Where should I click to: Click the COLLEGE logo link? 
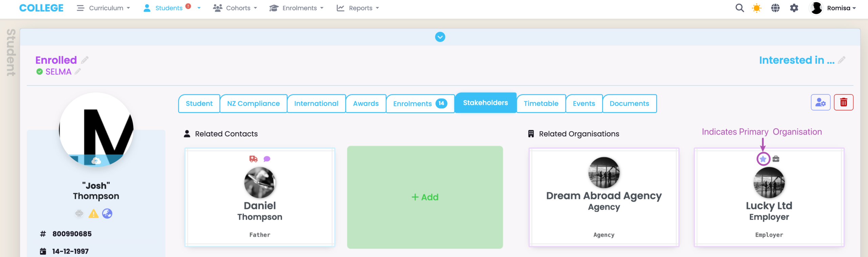click(41, 8)
